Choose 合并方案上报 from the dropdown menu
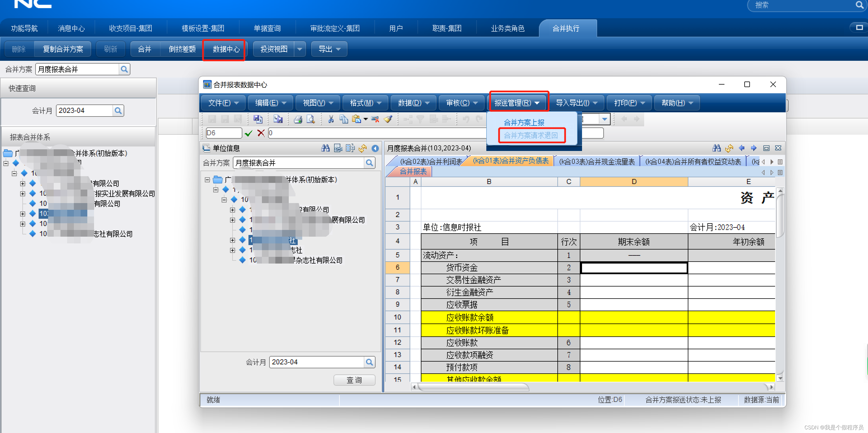This screenshot has width=868, height=433. pyautogui.click(x=524, y=123)
